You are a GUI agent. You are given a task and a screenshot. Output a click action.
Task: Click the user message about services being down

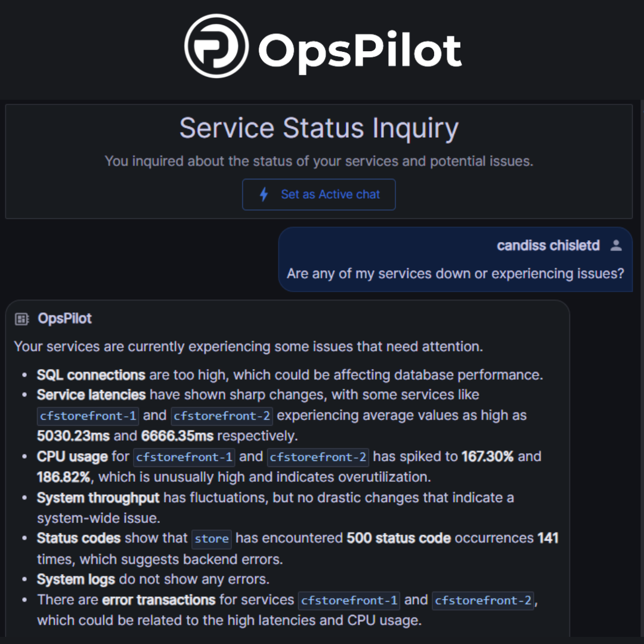point(455,273)
